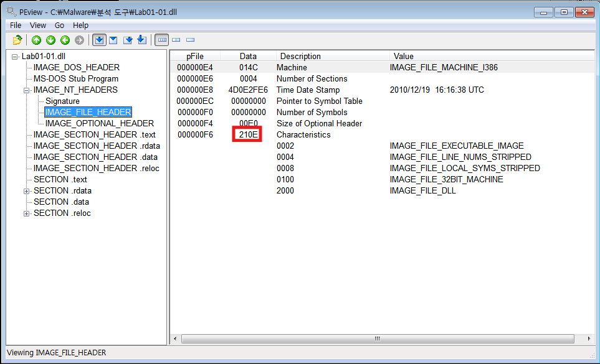Select the widest column view icon
The width and height of the screenshot is (600, 364).
click(162, 40)
